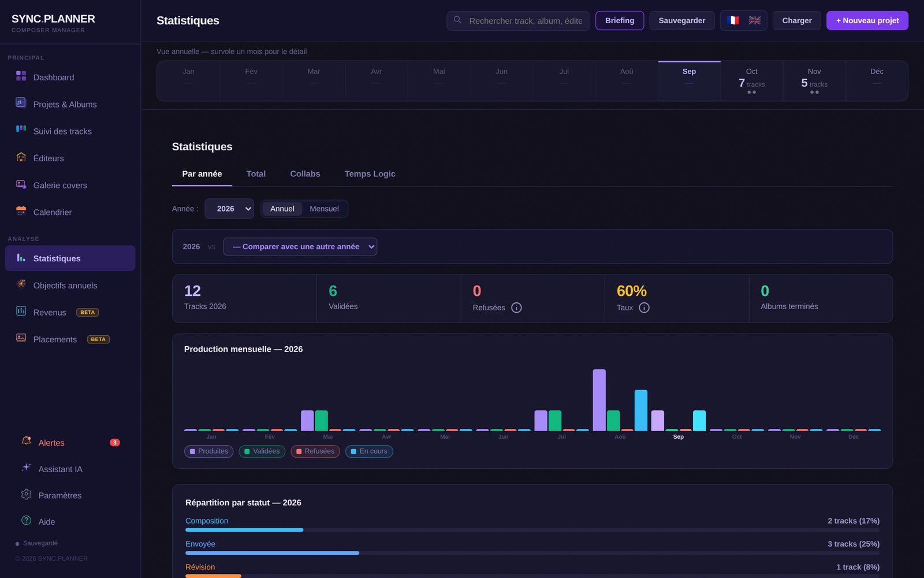
Task: Select the Oct month with 7 tracks
Action: click(751, 81)
